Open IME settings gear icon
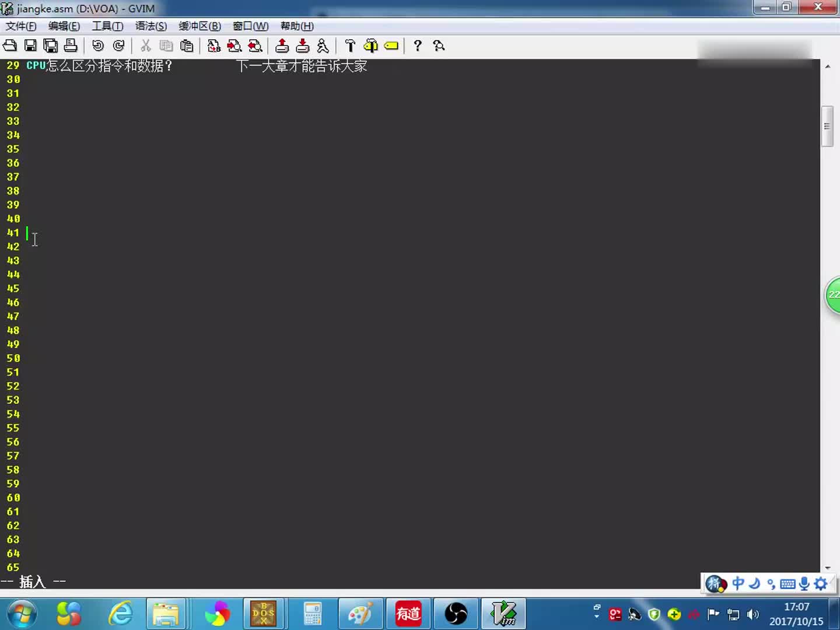Viewport: 840px width, 630px height. 821,583
